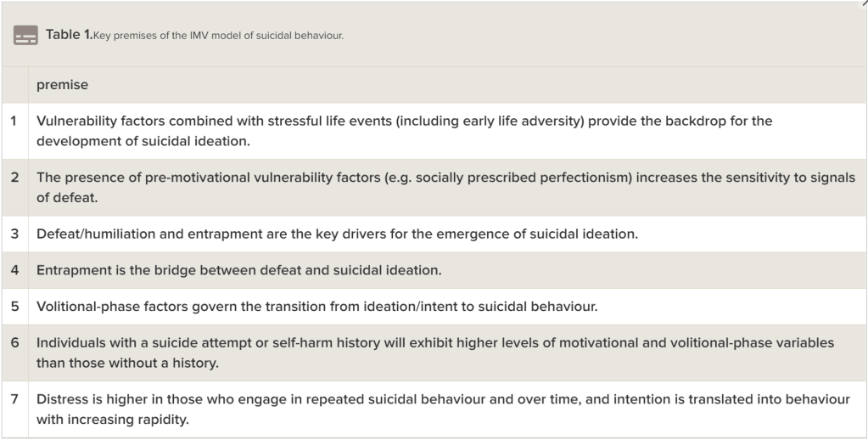This screenshot has height=440, width=868.
Task: Click the corner mark at the table's top-right
Action: point(864,3)
